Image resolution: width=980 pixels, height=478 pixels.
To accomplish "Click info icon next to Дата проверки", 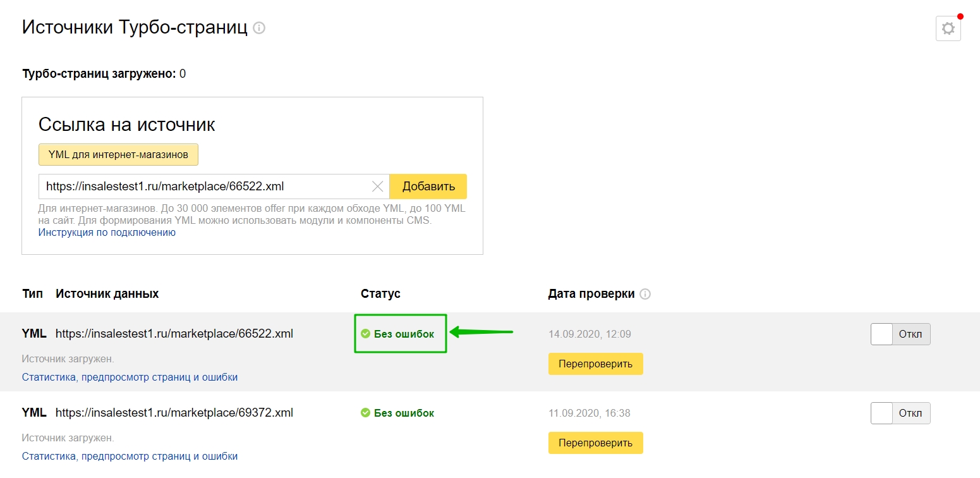I will pyautogui.click(x=645, y=294).
